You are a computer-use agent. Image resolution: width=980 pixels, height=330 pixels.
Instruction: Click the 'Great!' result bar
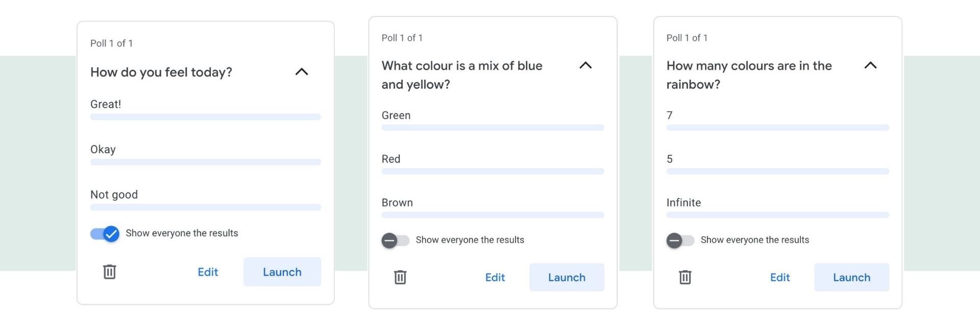coord(205,117)
